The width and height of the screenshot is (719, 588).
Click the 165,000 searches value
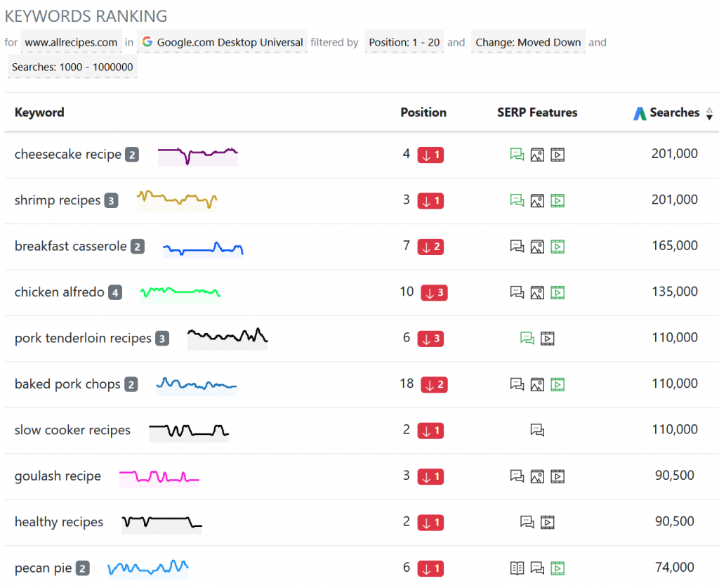[x=675, y=245]
